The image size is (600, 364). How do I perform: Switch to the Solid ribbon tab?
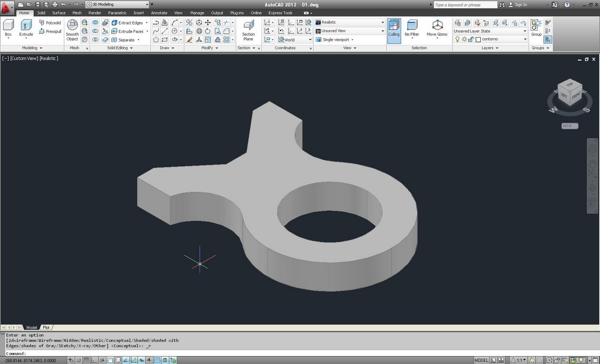(x=41, y=12)
